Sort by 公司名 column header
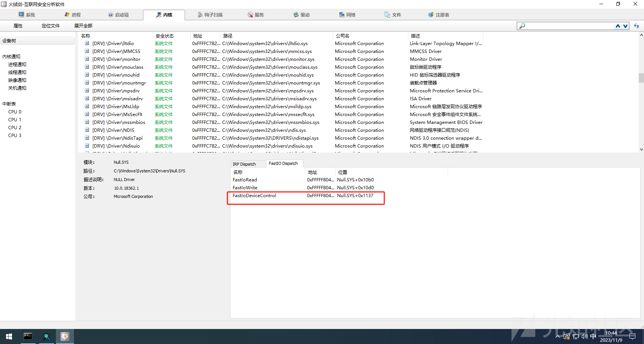 pos(370,36)
